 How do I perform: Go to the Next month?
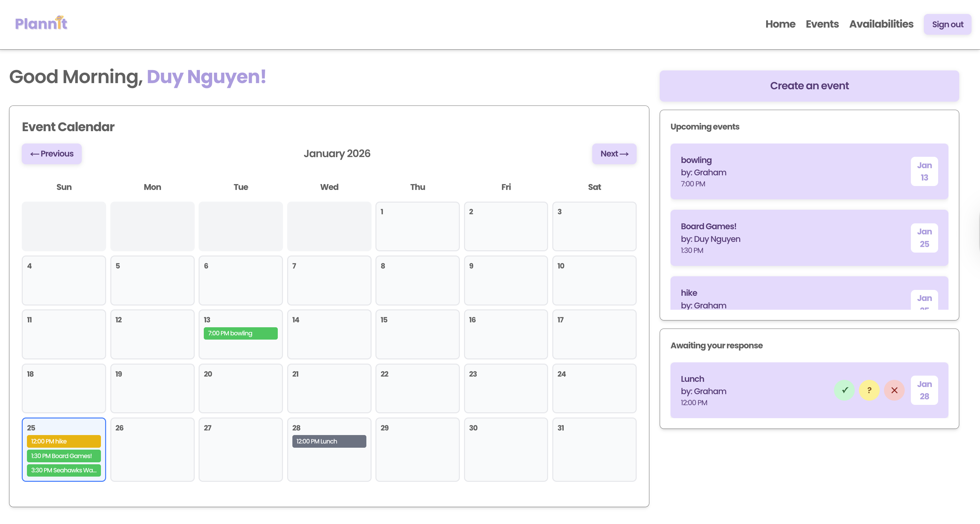614,154
